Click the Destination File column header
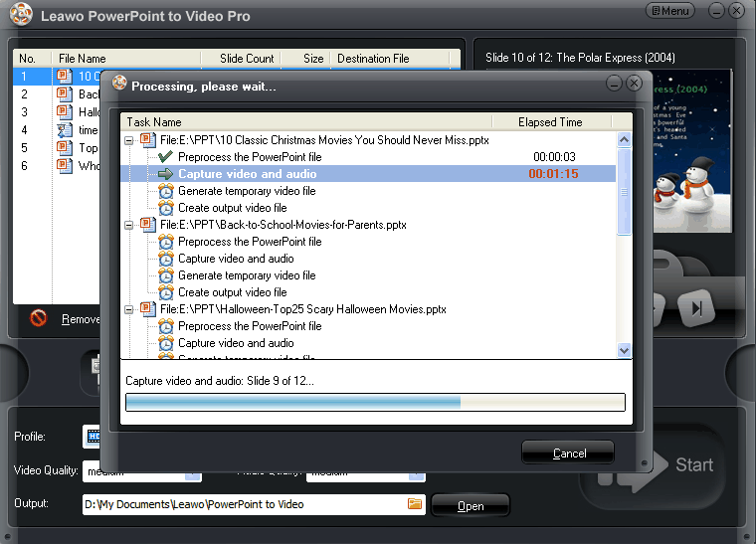The height and width of the screenshot is (544, 756). tap(390, 59)
